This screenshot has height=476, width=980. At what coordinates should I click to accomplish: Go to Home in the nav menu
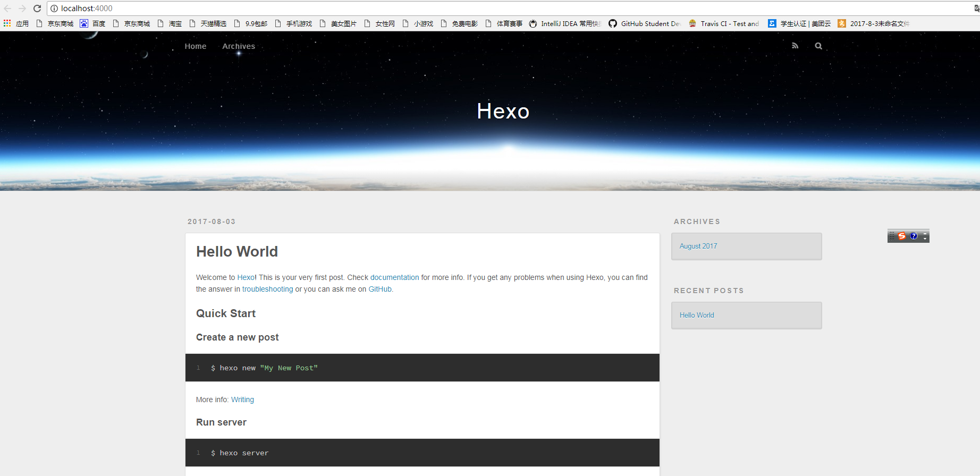coord(196,46)
